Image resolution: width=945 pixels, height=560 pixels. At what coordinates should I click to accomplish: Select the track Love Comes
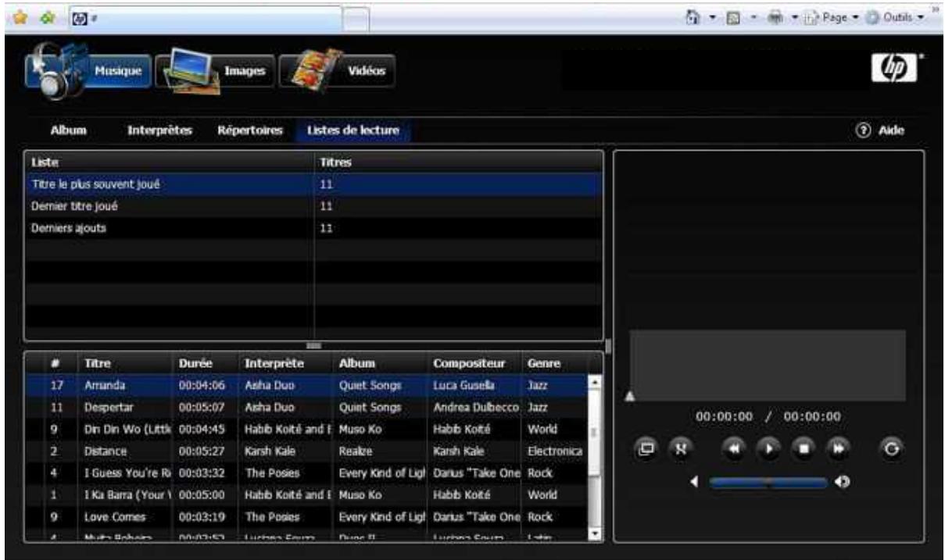pyautogui.click(x=306, y=516)
